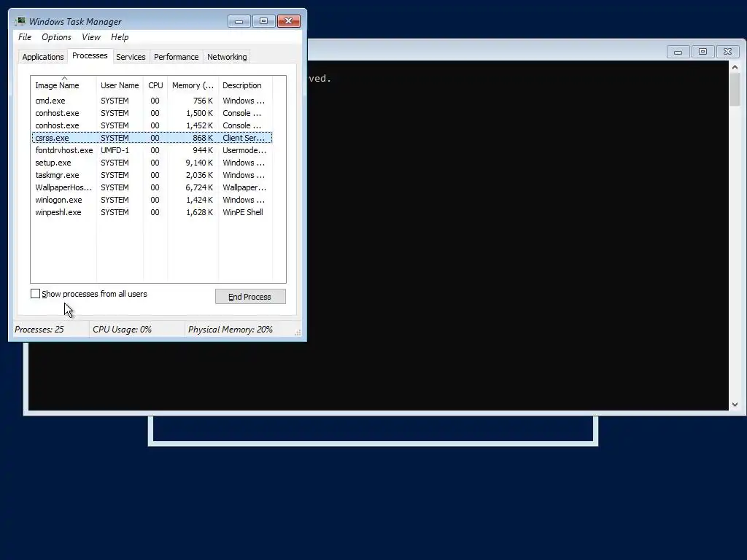
Task: Select the csrss.exe process row
Action: coord(152,138)
